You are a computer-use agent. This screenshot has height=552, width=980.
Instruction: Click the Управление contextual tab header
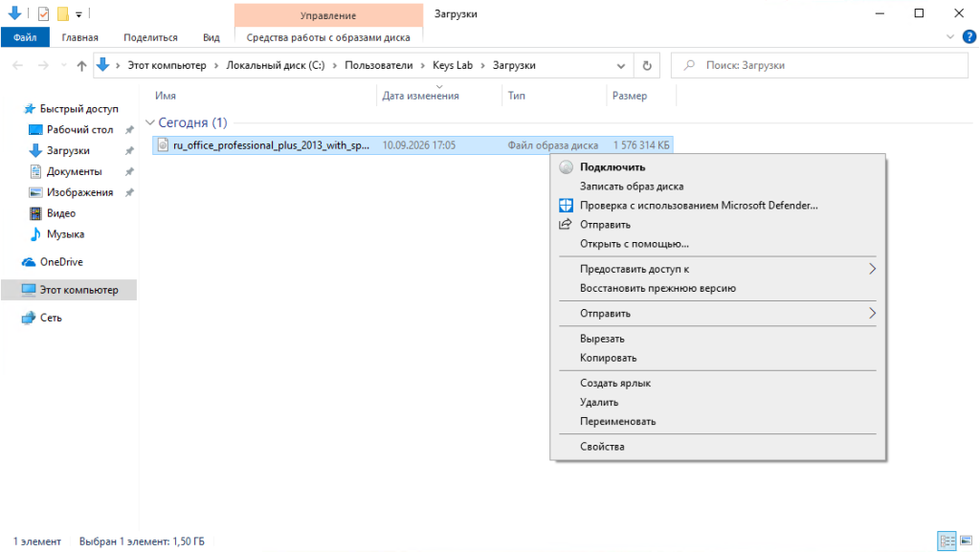point(328,15)
